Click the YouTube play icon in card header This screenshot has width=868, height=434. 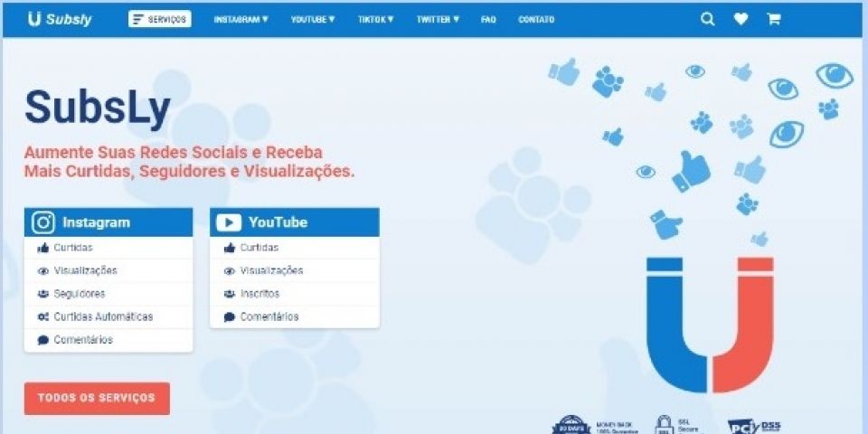(229, 222)
